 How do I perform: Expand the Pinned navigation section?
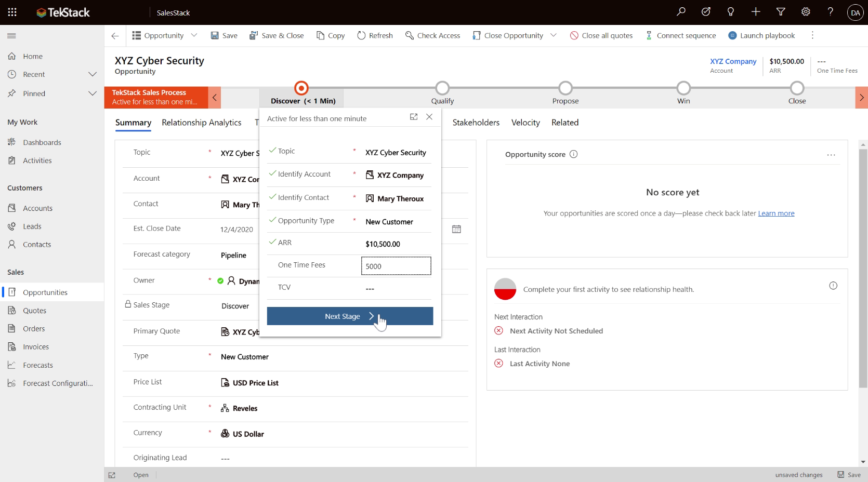click(93, 93)
